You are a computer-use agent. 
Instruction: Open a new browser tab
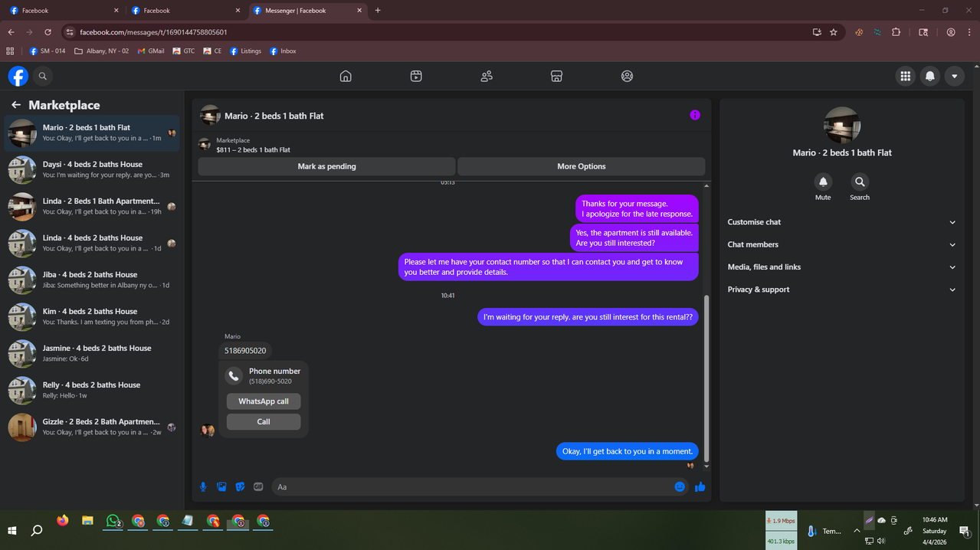[x=378, y=11]
